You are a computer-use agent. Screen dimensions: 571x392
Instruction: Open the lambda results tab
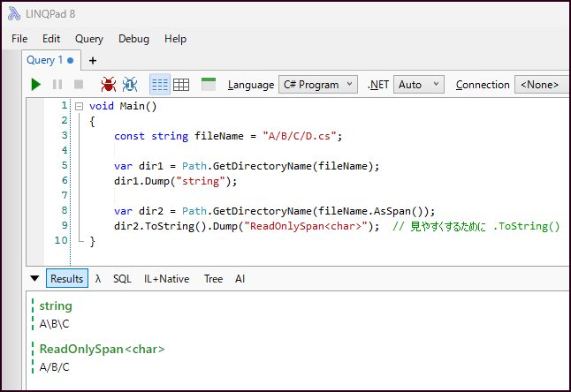(97, 279)
